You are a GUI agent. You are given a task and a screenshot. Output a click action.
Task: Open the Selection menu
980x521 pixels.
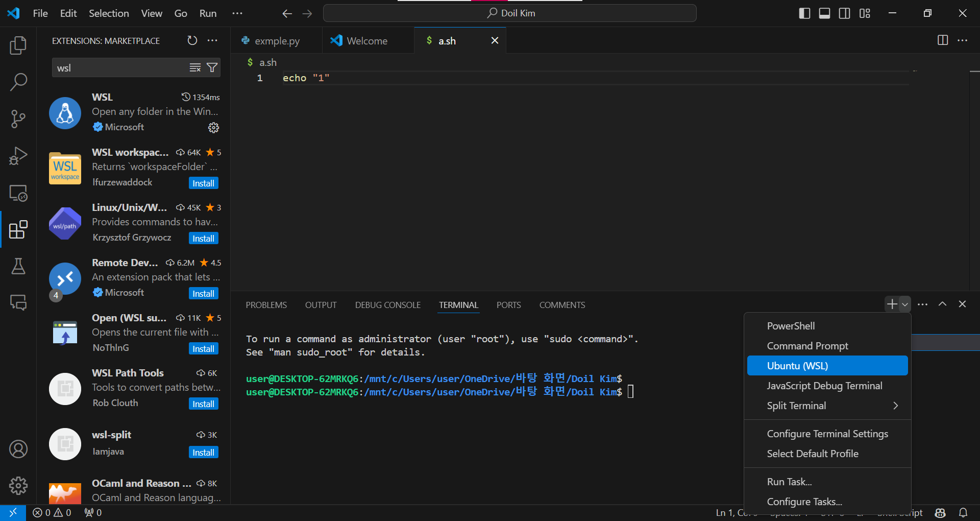109,13
